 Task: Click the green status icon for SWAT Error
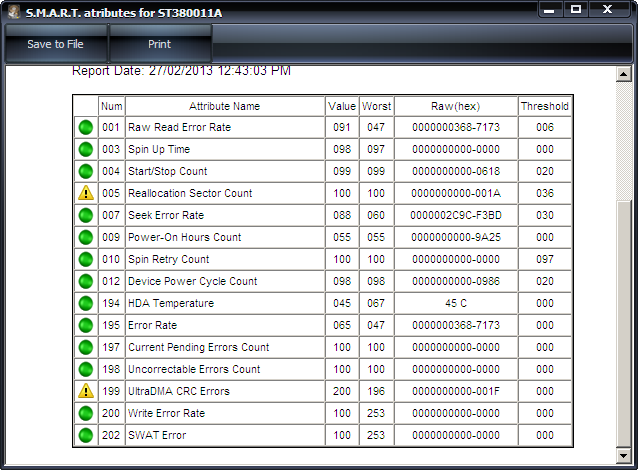point(86,435)
